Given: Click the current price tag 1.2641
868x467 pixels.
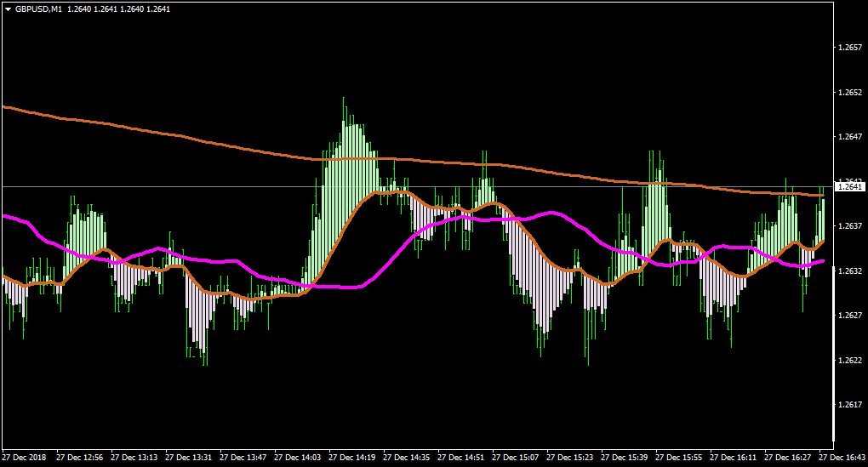Looking at the screenshot, I should coord(850,187).
